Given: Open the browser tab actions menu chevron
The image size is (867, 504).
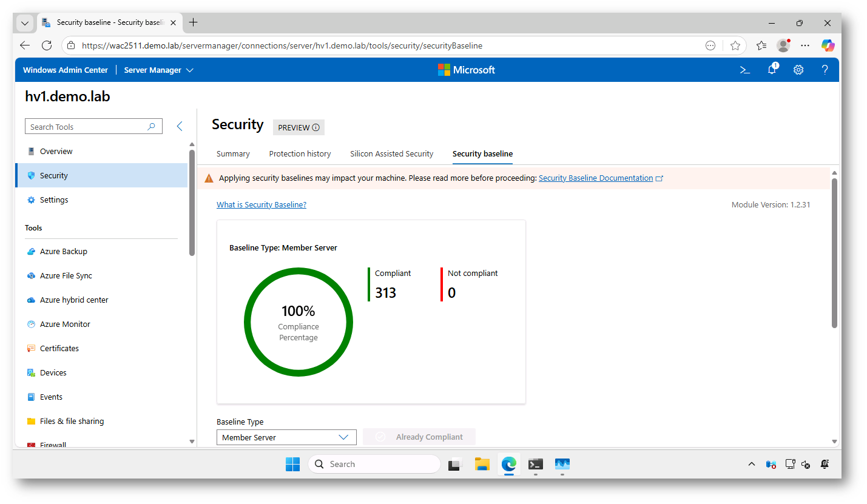Looking at the screenshot, I should point(25,23).
